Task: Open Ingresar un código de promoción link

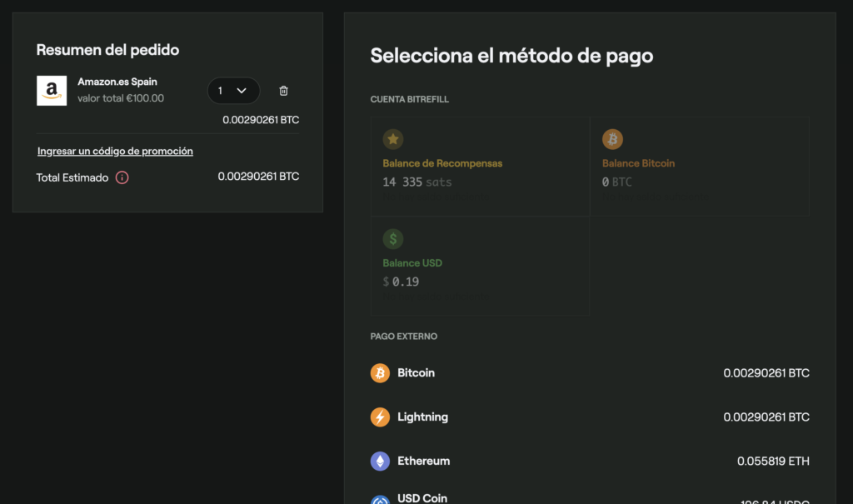Action: (115, 151)
